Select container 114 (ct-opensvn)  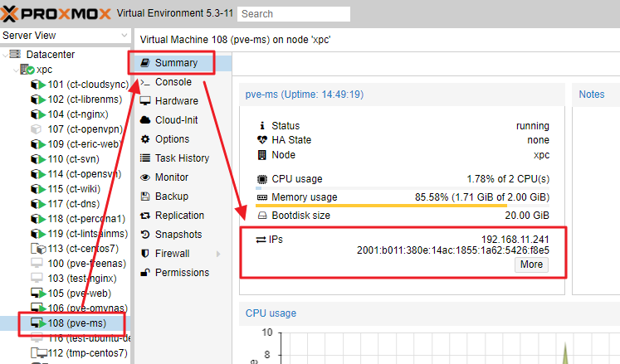coord(84,174)
